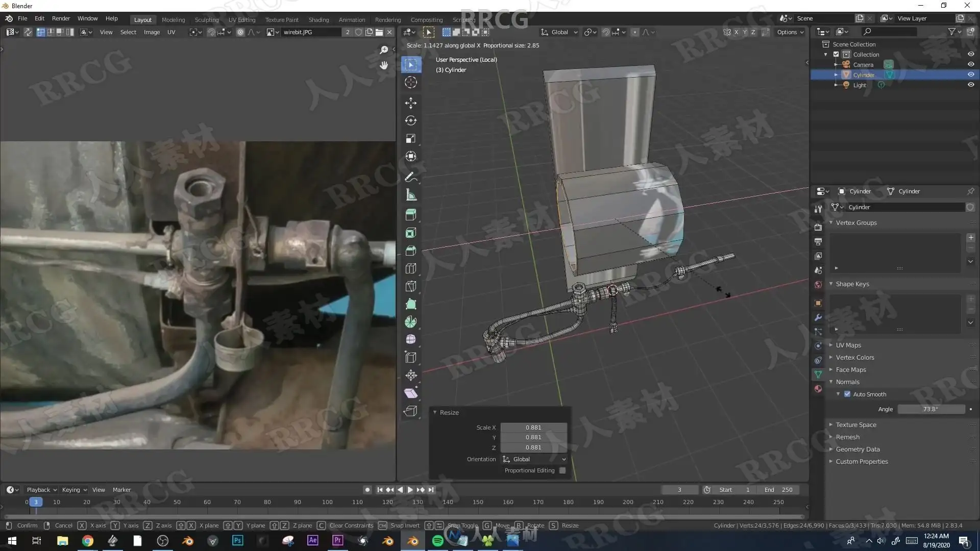Activate the Measure ruler tool
The width and height of the screenshot is (980, 551).
(x=410, y=195)
